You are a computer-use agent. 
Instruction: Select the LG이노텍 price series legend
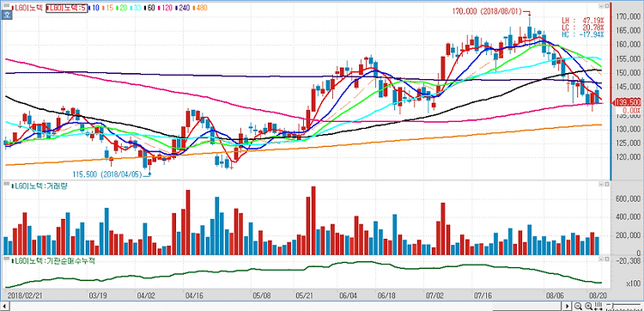click(x=27, y=8)
